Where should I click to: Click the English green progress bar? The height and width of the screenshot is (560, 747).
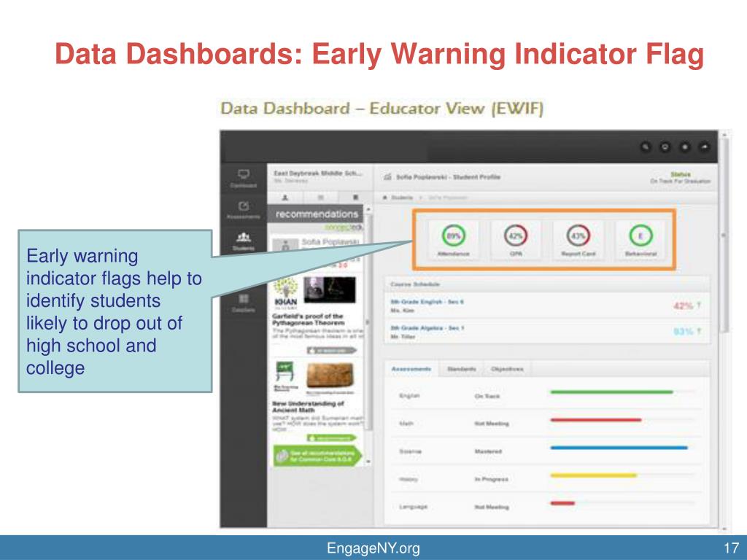click(611, 392)
